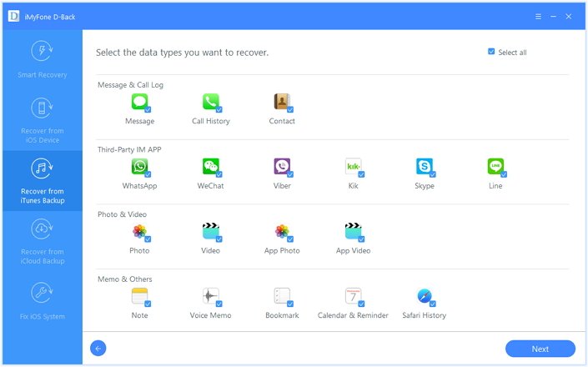The width and height of the screenshot is (588, 367).
Task: Select Recover from iTunes Backup tab
Action: click(x=43, y=181)
